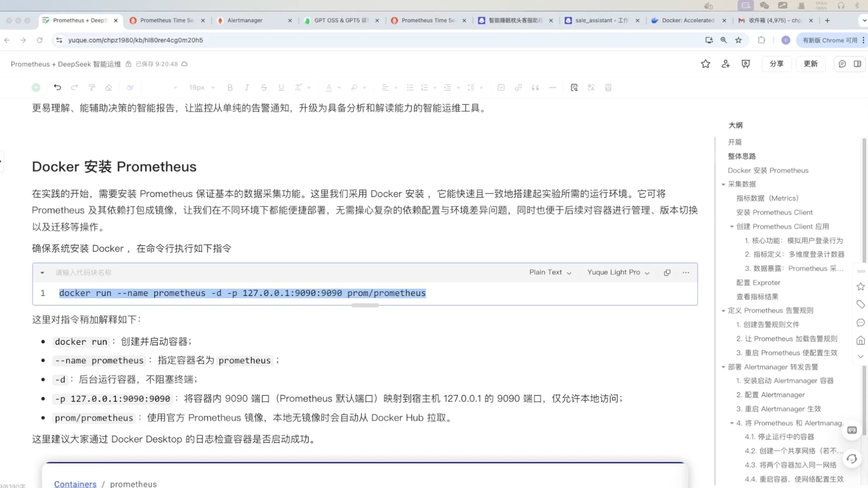Screen dimensions: 868x488
Task: Apply strikethrough formatting
Action: click(x=264, y=87)
